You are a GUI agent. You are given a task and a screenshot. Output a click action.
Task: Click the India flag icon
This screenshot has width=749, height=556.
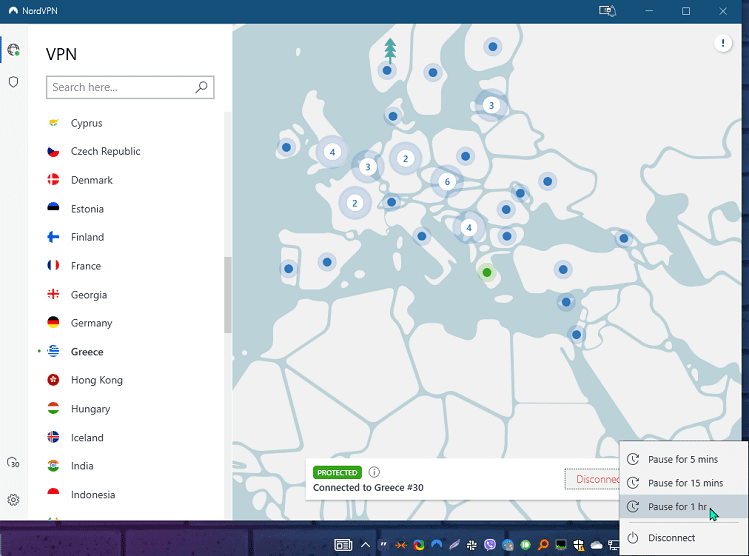[53, 465]
